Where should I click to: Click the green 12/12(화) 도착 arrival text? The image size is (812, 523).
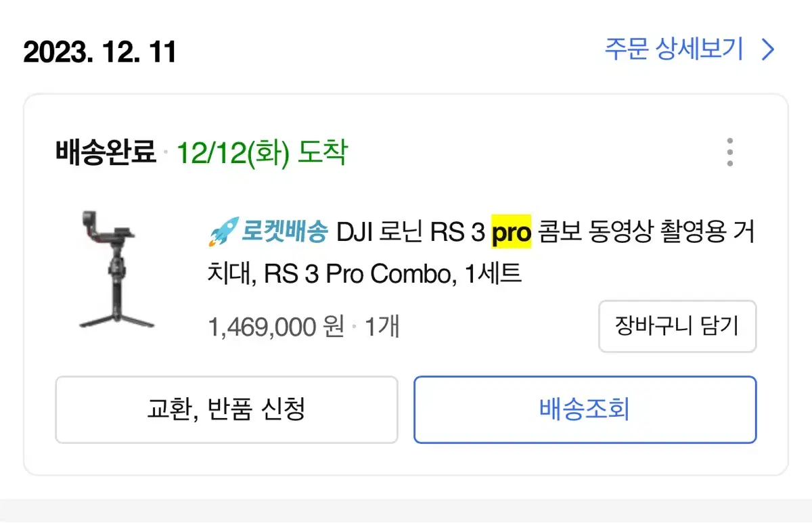pos(262,153)
